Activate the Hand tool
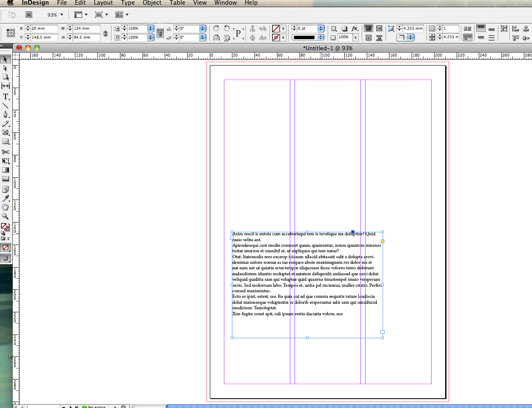The width and height of the screenshot is (532, 408). pos(6,208)
